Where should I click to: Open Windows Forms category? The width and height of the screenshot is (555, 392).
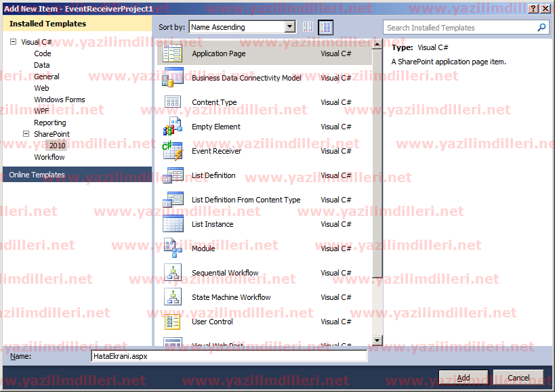pos(60,100)
